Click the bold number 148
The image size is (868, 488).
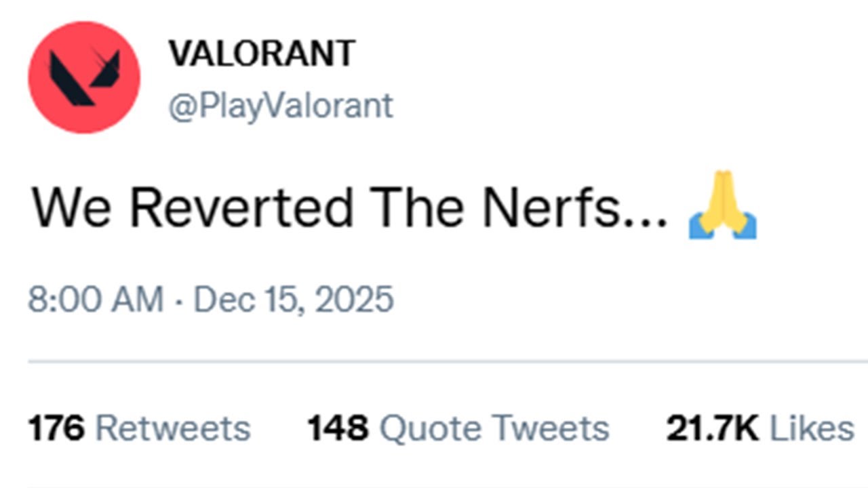pyautogui.click(x=338, y=428)
